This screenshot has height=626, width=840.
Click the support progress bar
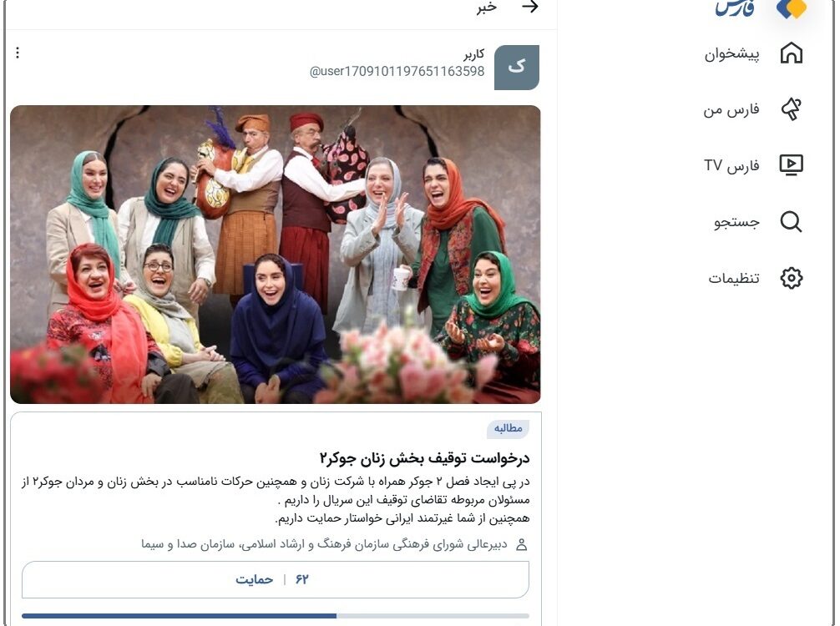point(276,616)
